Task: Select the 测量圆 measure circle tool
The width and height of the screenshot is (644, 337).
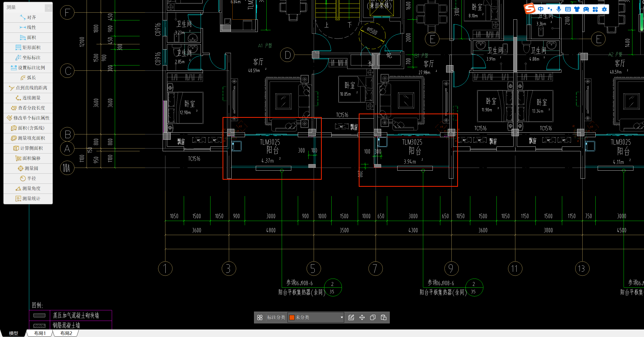Action: [28, 168]
